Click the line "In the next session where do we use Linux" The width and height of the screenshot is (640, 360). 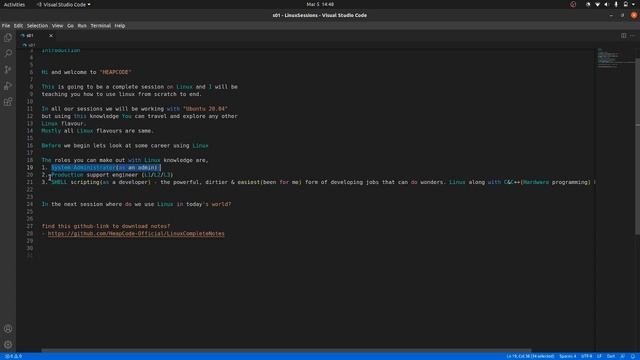[x=136, y=204]
